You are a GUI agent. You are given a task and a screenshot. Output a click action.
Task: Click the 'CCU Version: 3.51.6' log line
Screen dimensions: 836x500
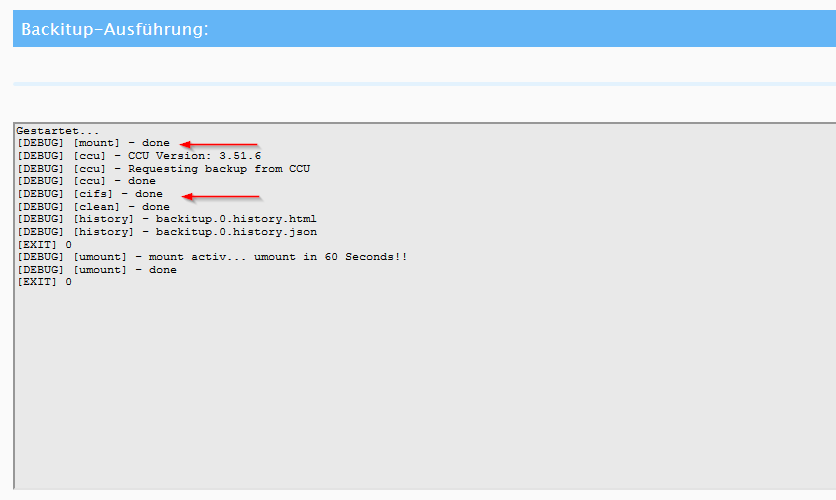point(139,156)
